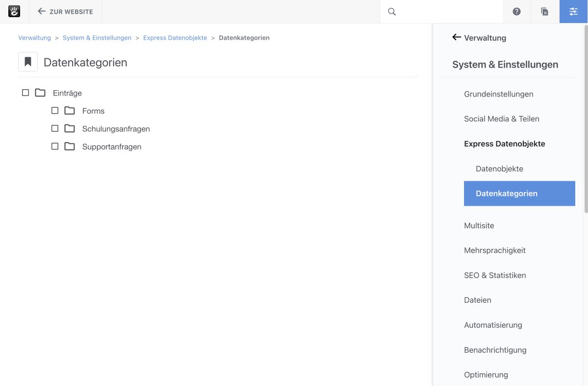Open the pages sitemap icon

[x=545, y=12]
